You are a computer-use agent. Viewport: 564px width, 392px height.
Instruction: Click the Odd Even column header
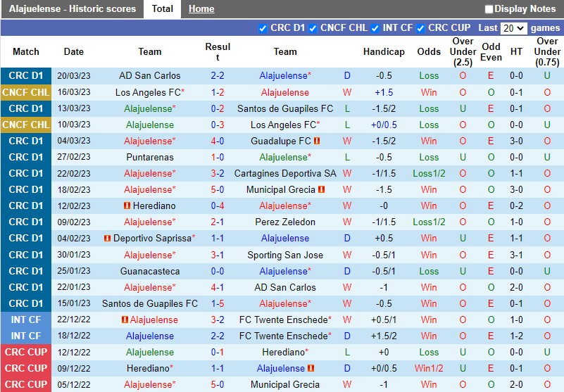(491, 52)
